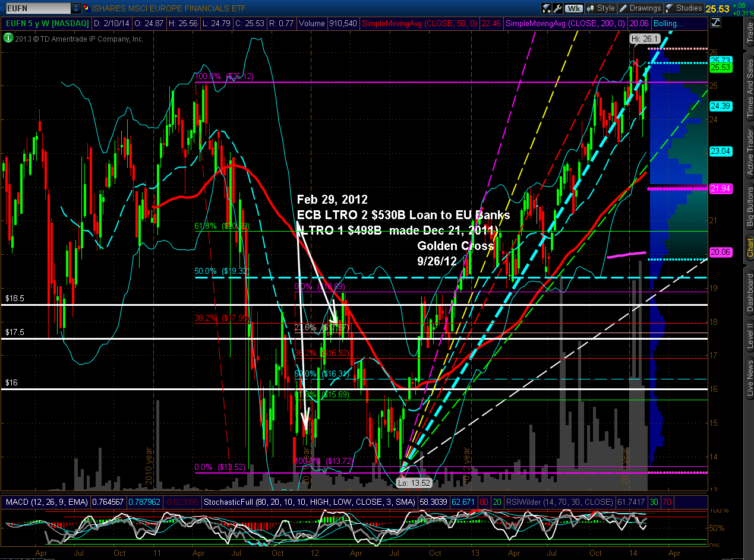
Task: Expand the EUFN symbol dropdown arrow
Action: (x=75, y=8)
